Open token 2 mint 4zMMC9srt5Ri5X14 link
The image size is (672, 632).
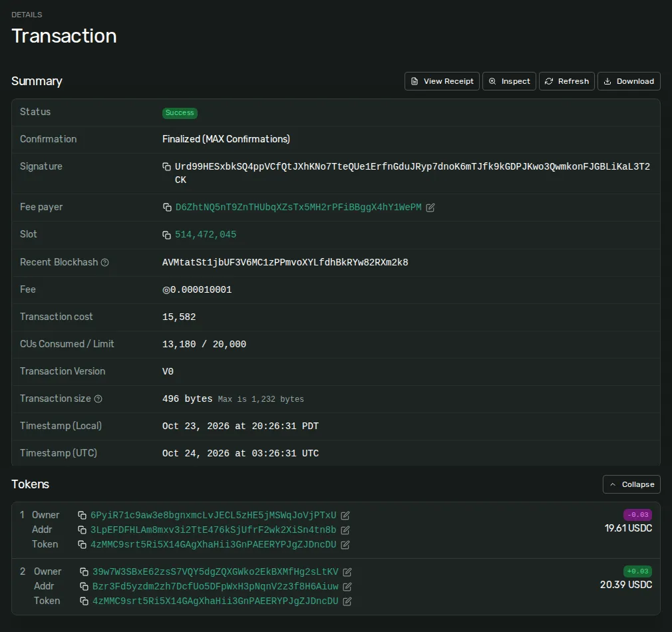(x=215, y=601)
